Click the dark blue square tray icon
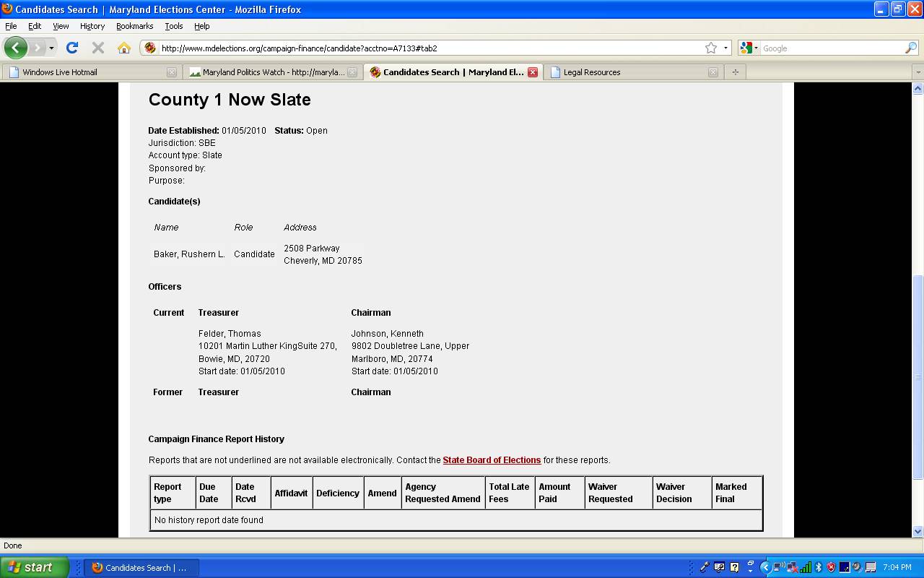The height and width of the screenshot is (578, 924). pos(845,567)
